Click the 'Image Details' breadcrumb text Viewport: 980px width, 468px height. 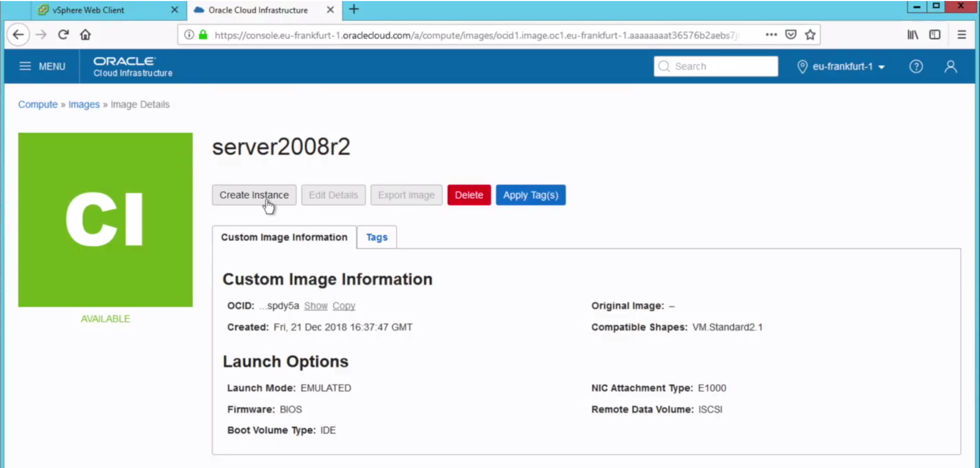(x=140, y=104)
